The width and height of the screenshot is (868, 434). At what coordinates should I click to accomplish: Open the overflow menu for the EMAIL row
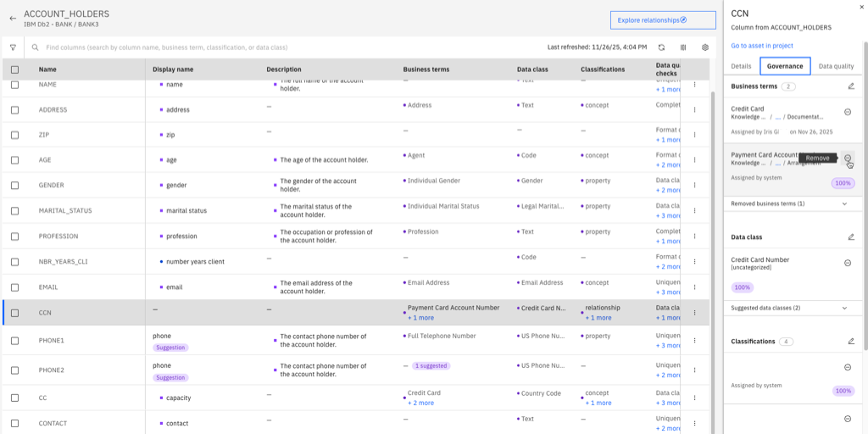click(695, 287)
